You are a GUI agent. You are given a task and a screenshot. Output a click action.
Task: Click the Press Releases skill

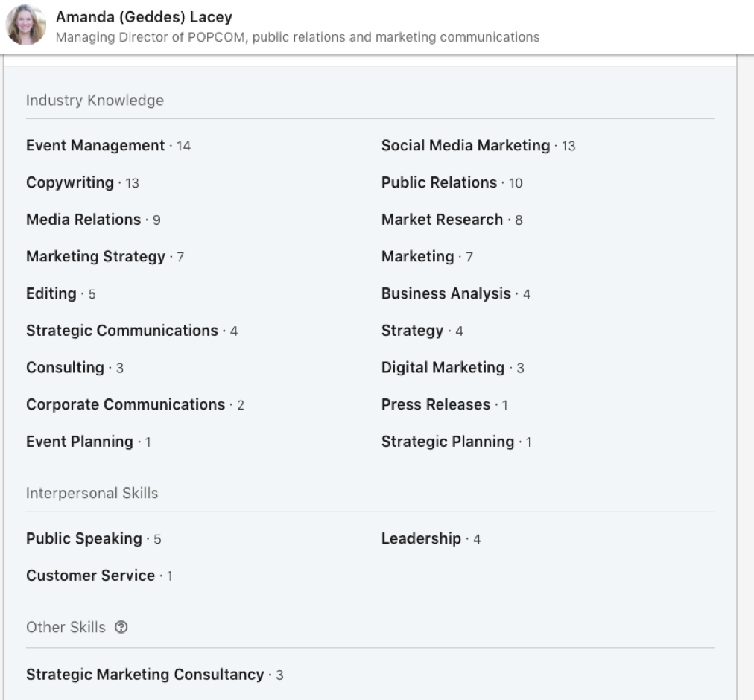435,404
